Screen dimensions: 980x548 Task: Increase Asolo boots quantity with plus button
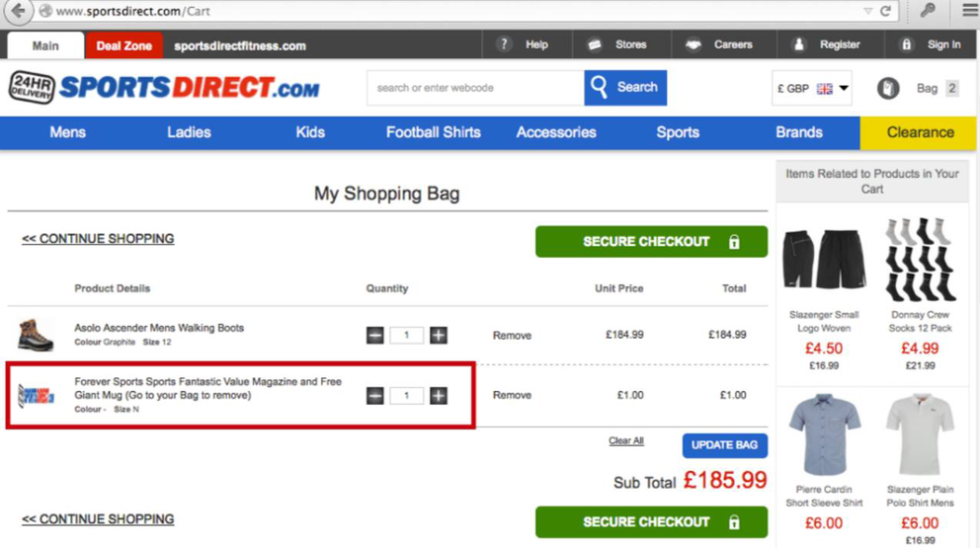tap(439, 336)
